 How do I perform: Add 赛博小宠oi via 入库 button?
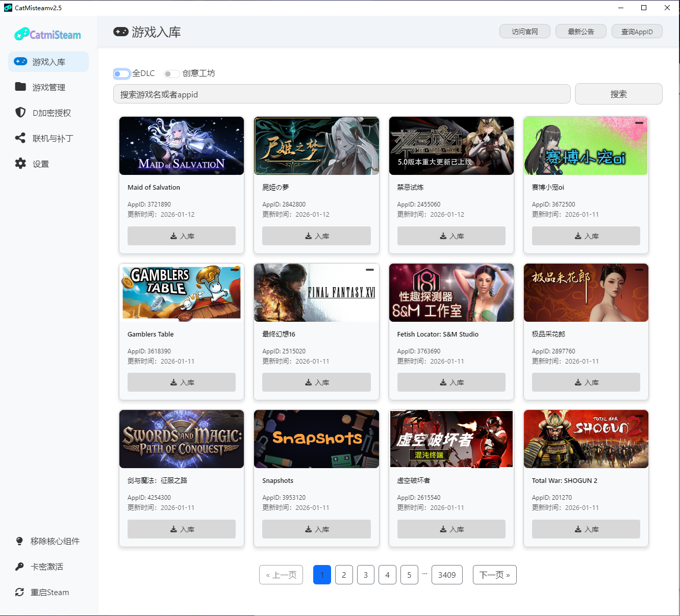(586, 236)
